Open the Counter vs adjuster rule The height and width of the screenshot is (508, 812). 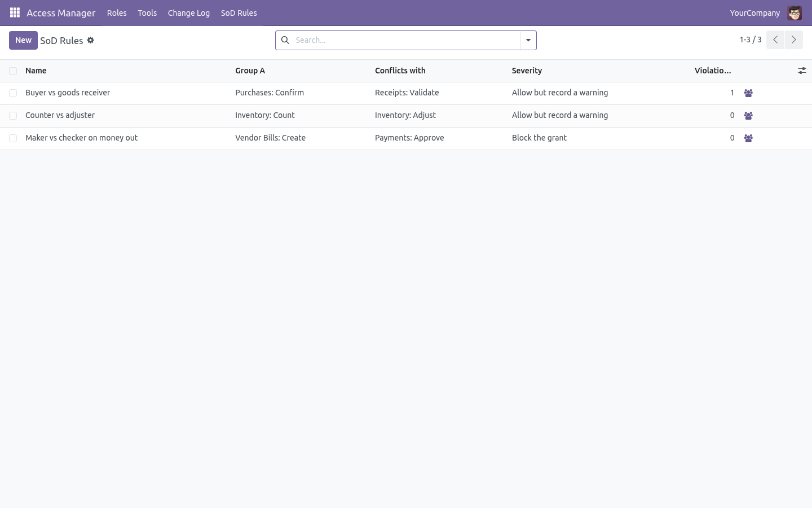click(x=60, y=115)
